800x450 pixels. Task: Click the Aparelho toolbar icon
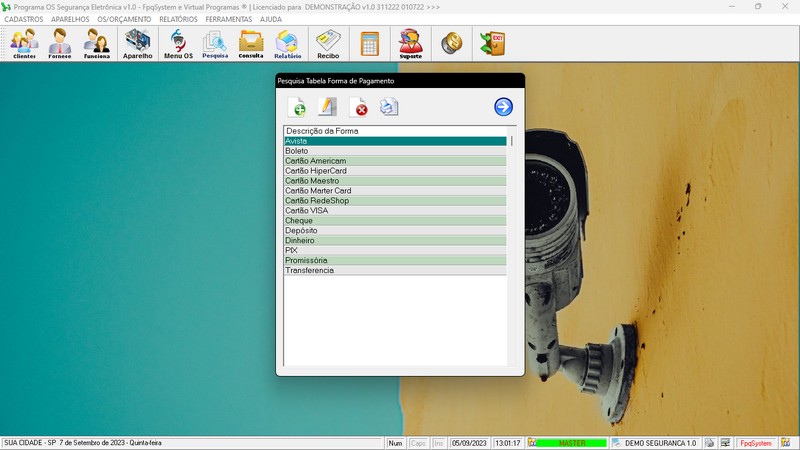(137, 44)
